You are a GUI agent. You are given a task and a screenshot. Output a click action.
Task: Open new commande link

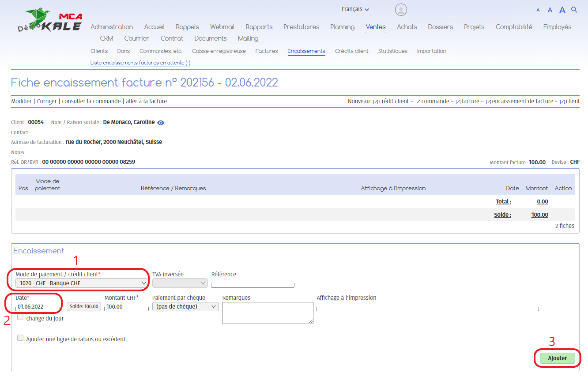[x=432, y=102]
